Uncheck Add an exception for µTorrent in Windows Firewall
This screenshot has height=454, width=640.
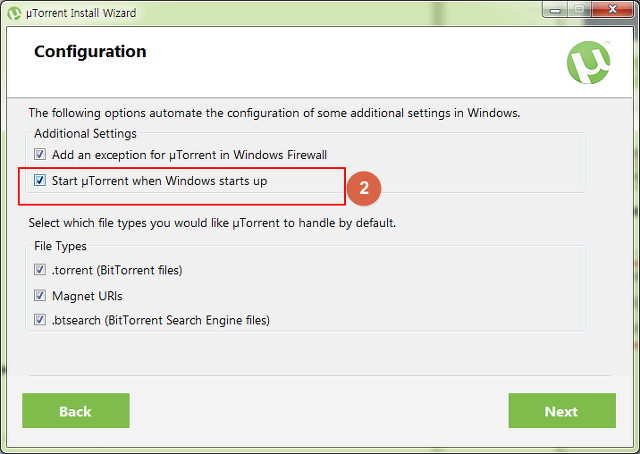click(x=40, y=154)
